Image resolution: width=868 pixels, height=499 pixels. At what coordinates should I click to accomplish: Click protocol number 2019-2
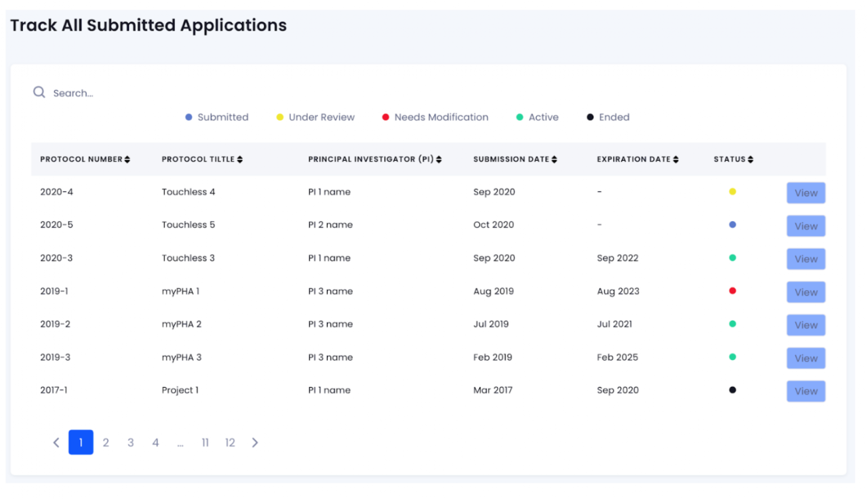point(55,324)
